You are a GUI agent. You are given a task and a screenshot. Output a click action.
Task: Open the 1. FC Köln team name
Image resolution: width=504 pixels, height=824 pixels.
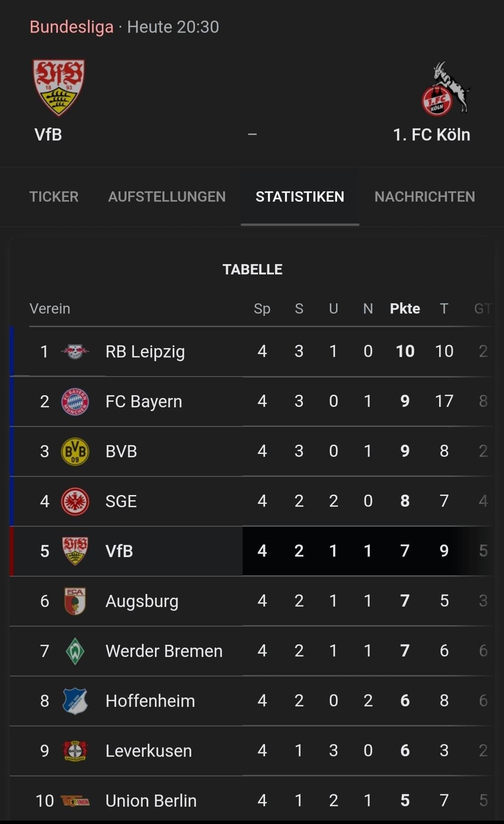click(432, 135)
